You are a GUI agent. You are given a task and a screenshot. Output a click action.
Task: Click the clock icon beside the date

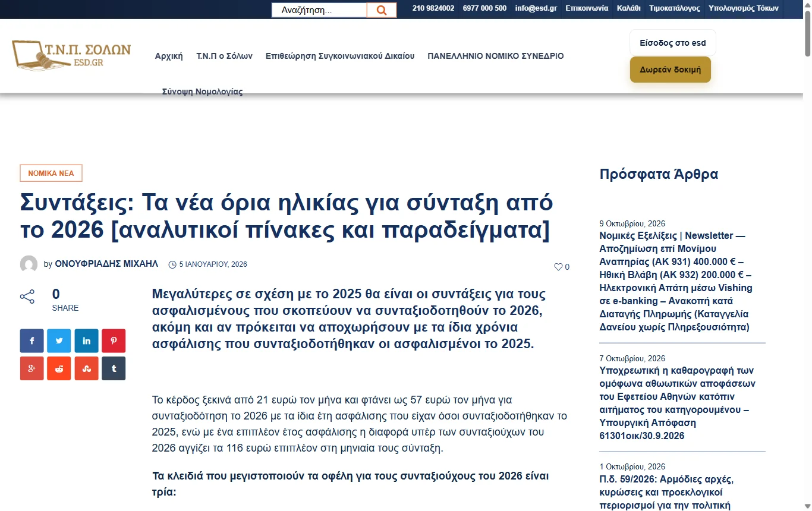(x=172, y=264)
